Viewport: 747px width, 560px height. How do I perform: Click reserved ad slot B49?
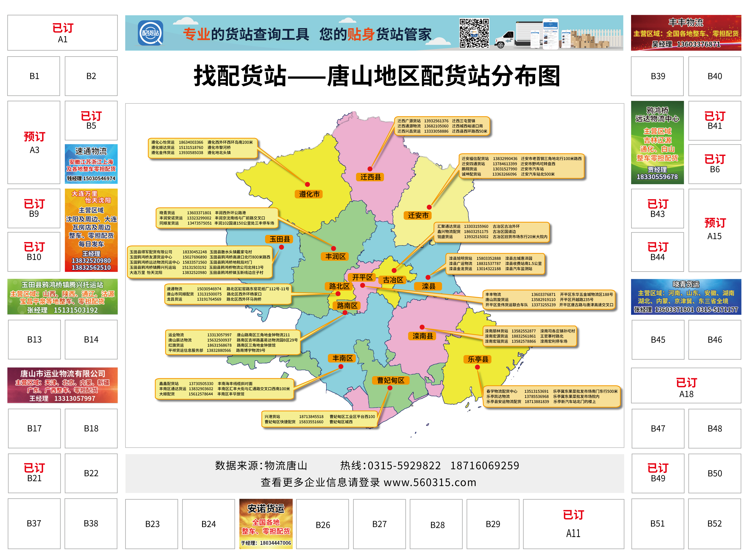point(658,473)
